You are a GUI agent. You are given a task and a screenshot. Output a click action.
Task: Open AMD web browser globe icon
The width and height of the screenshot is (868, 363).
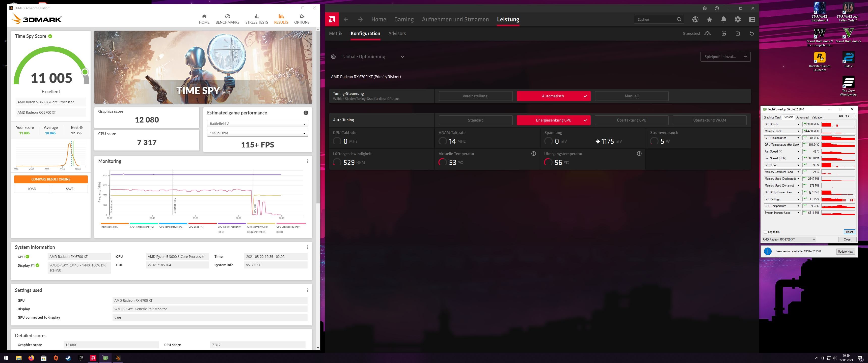[x=695, y=19]
